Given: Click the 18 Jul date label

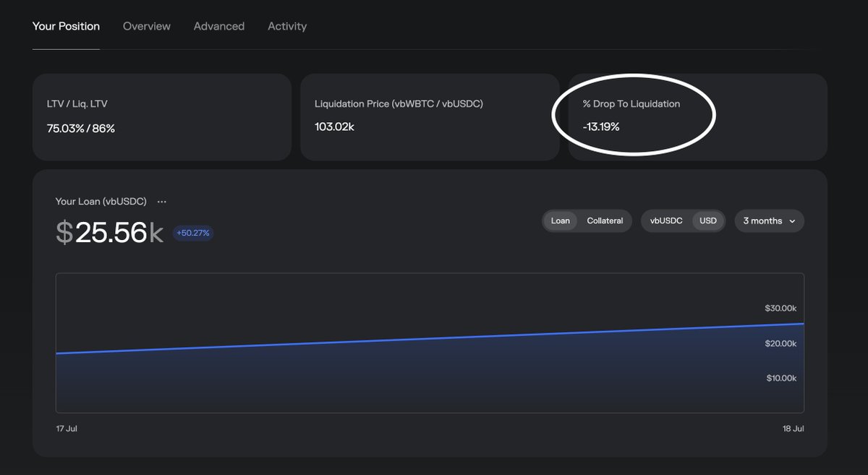Looking at the screenshot, I should click(x=793, y=429).
